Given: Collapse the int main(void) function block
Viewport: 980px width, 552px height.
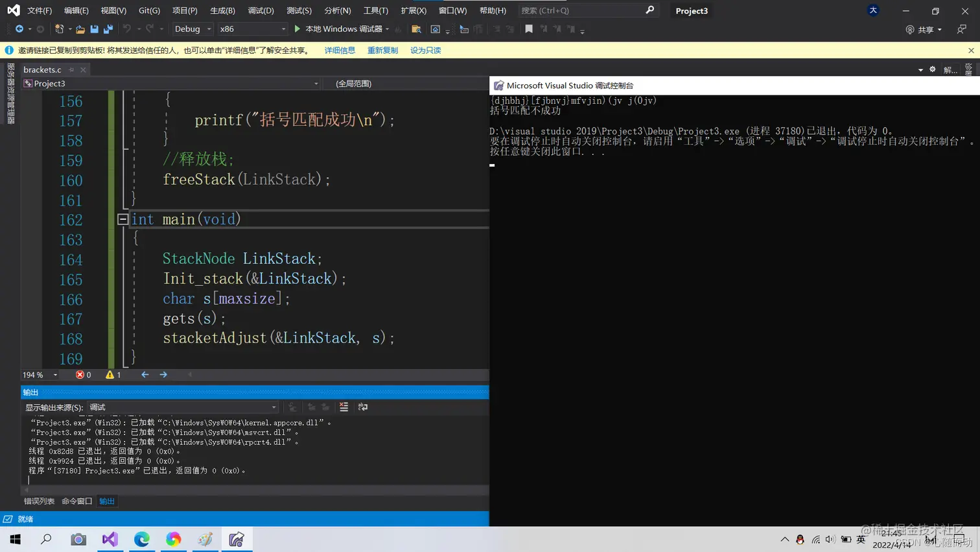Looking at the screenshot, I should [x=122, y=219].
